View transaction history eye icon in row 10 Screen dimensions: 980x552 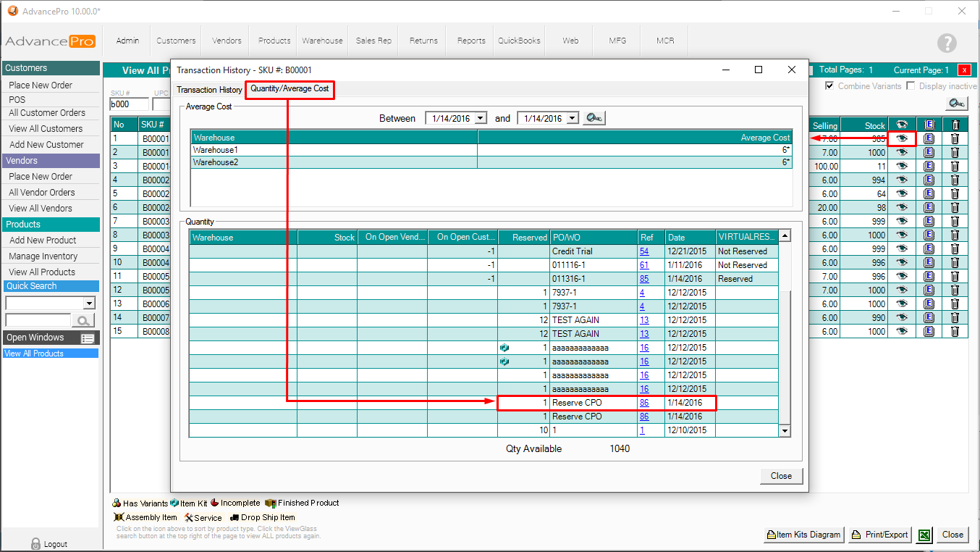tap(902, 263)
